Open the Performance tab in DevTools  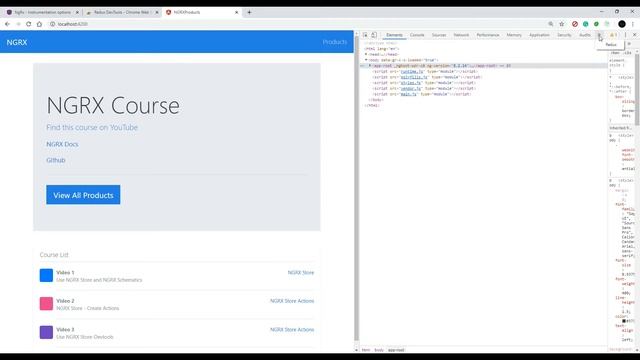tap(488, 35)
